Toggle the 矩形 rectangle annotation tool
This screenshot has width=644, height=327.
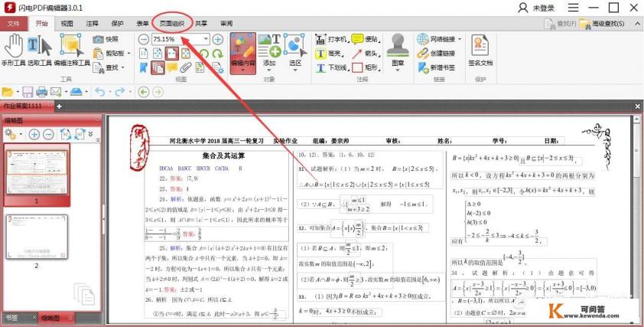click(366, 67)
